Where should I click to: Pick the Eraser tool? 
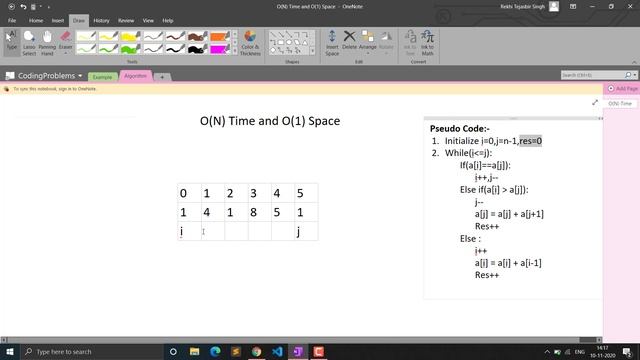(x=65, y=42)
